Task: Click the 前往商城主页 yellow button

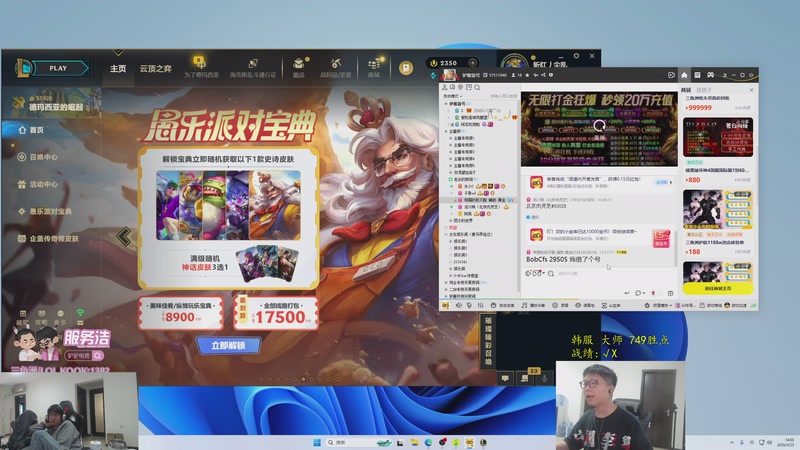Action: tap(718, 288)
